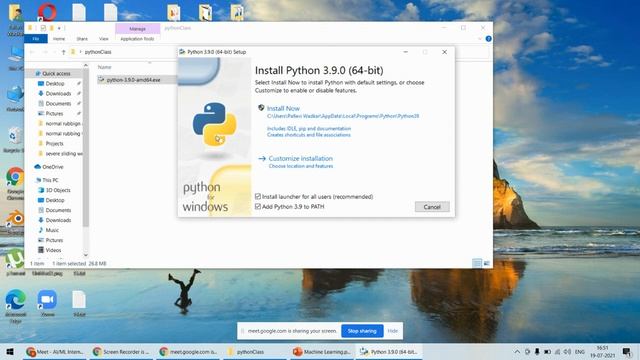This screenshot has height=360, width=640.
Task: Toggle Install launcher for all users checkbox
Action: (x=258, y=197)
